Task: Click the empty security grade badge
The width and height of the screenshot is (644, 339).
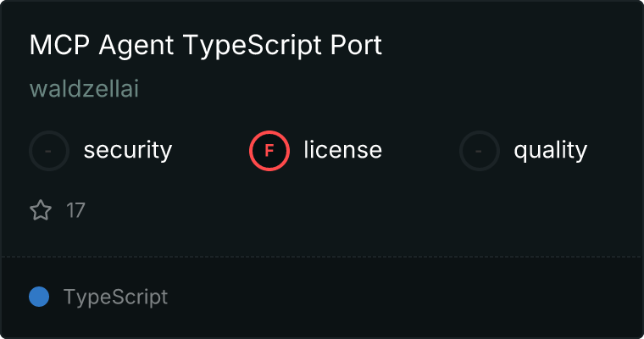Action: pyautogui.click(x=49, y=151)
